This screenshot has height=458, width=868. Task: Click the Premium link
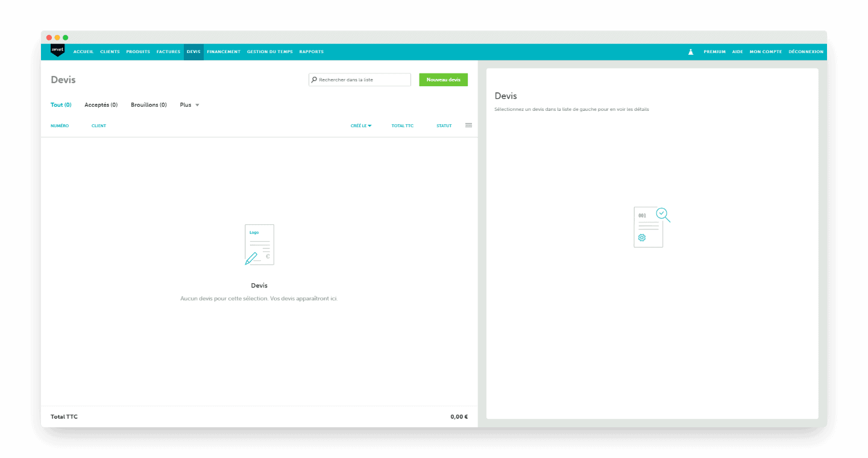pos(715,52)
